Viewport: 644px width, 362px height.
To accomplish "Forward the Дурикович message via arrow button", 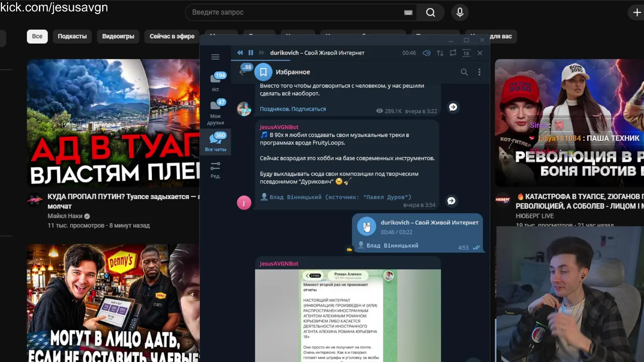I will [452, 201].
